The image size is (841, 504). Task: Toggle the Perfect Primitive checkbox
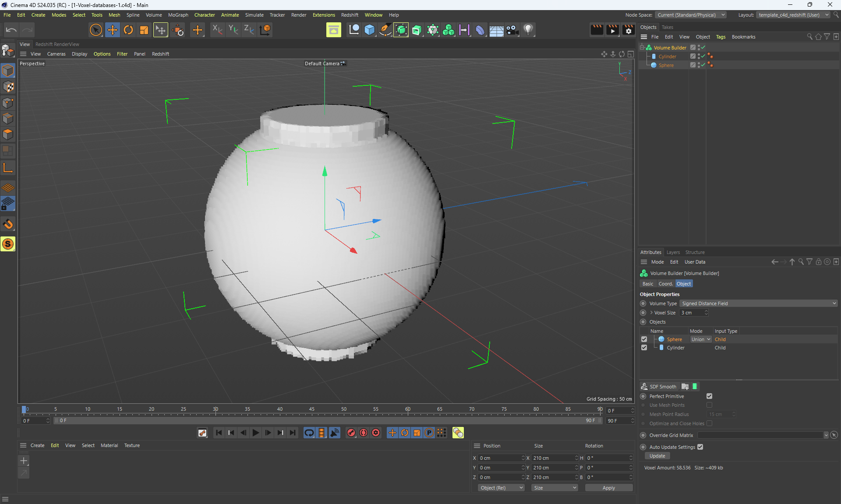click(709, 396)
